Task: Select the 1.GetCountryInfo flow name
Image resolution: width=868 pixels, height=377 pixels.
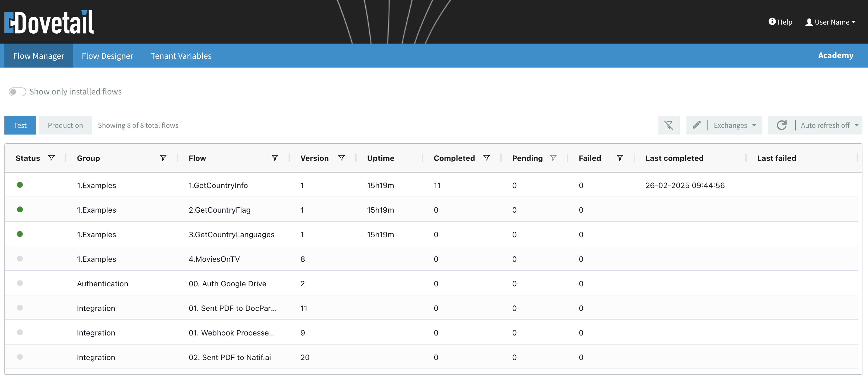Action: tap(218, 185)
